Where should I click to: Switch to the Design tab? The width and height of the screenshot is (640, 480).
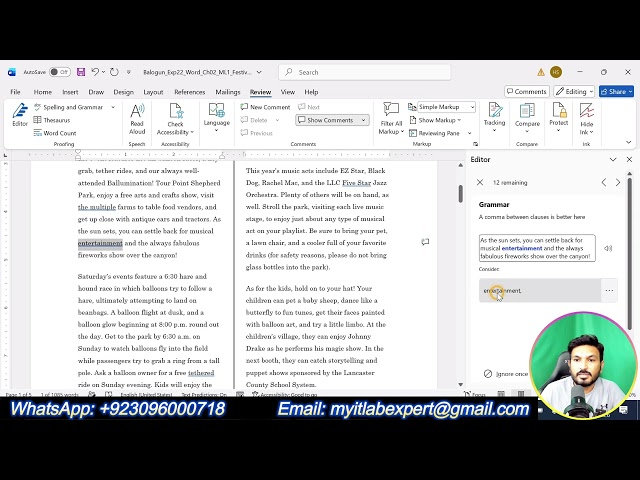pos(124,92)
